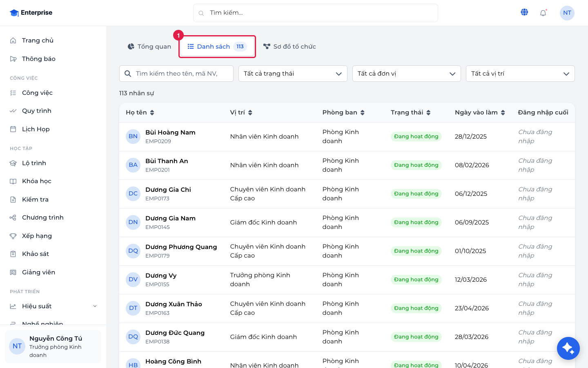Expand the Hiệu suất sidebar chevron

pyautogui.click(x=95, y=306)
